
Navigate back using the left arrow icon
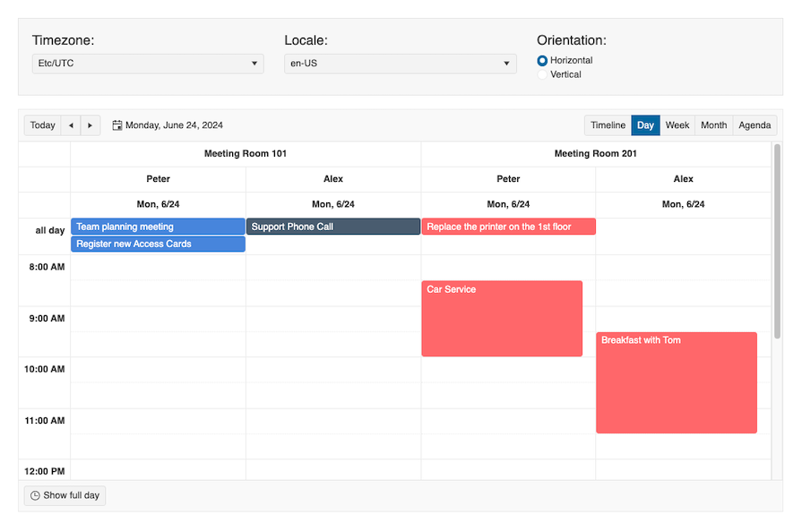pos(70,124)
